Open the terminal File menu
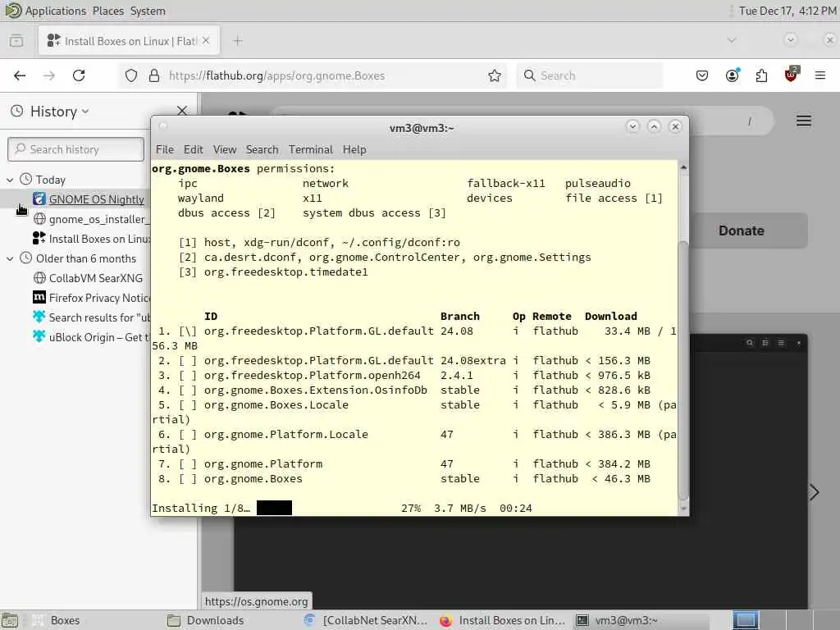The width and height of the screenshot is (840, 630). point(164,149)
